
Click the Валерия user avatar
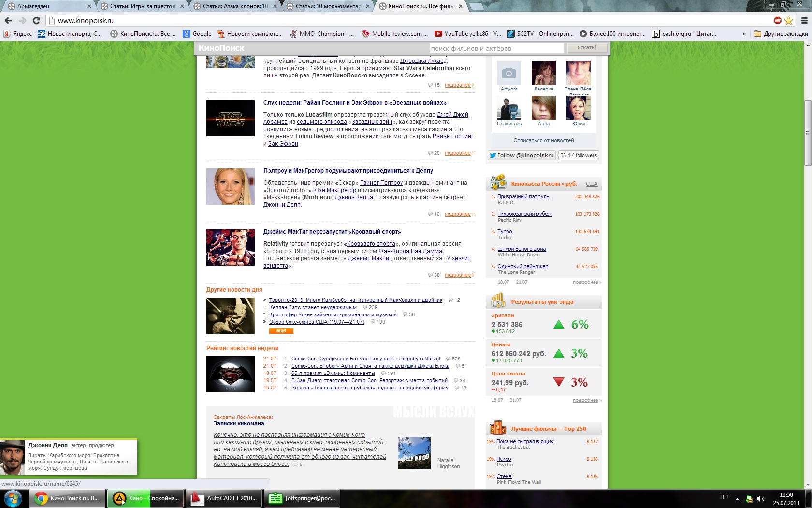click(x=544, y=73)
